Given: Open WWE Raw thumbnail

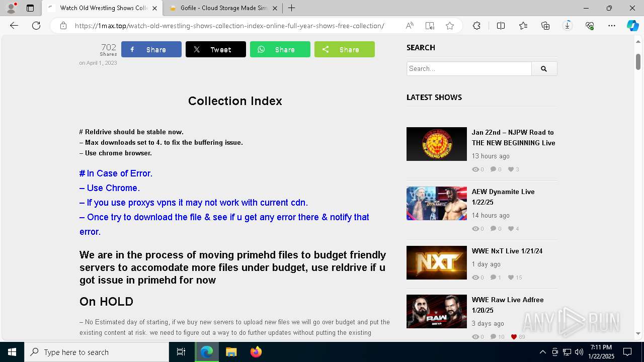Looking at the screenshot, I should [x=437, y=311].
